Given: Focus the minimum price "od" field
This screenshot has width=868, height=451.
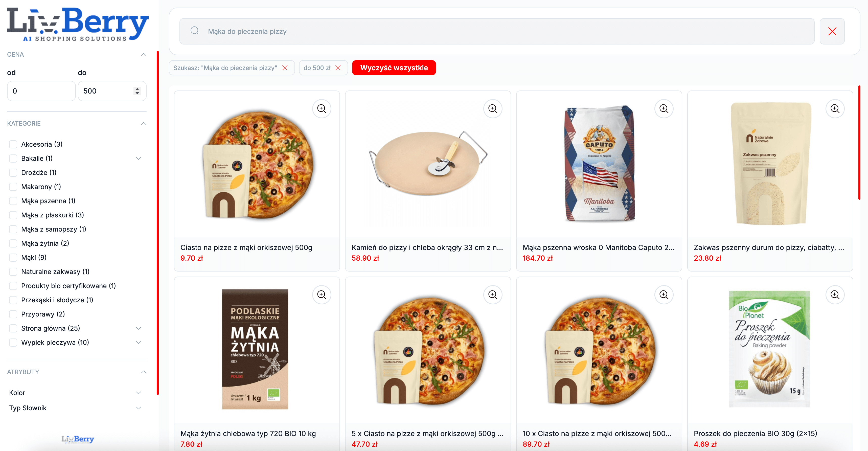Looking at the screenshot, I should [x=41, y=91].
